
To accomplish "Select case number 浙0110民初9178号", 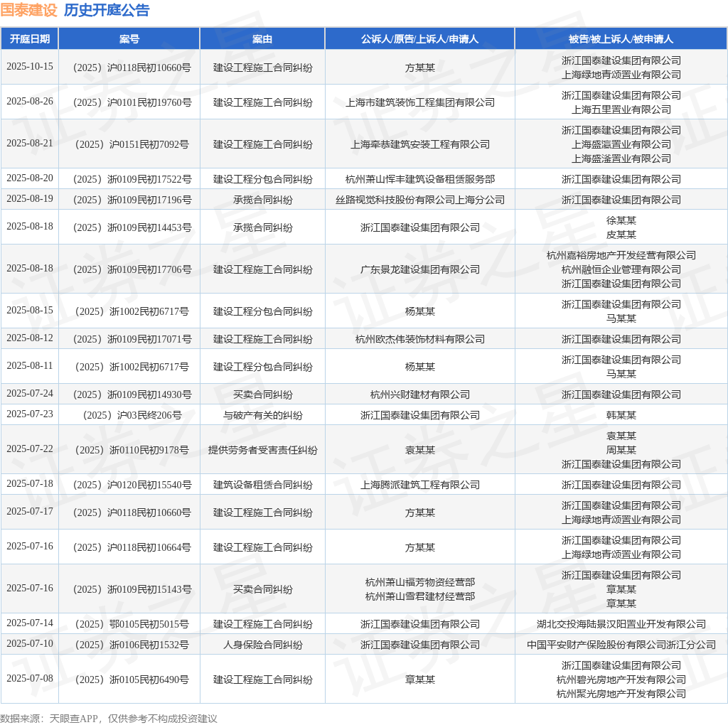I will pyautogui.click(x=132, y=450).
